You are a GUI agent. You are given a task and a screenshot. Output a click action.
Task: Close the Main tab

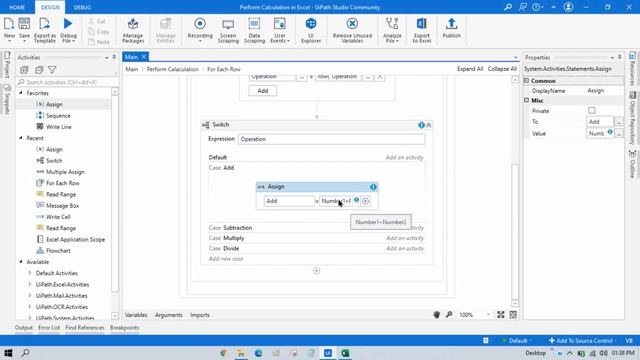point(144,57)
